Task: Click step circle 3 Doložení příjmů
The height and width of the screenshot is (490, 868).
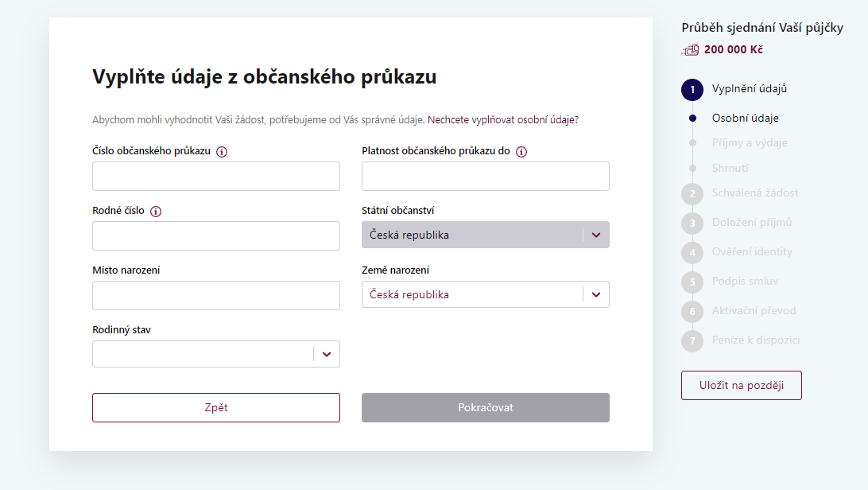Action: 692,223
